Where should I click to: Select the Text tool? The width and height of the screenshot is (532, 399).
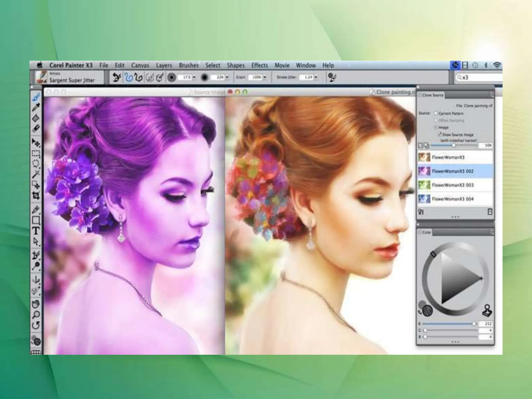click(x=36, y=231)
